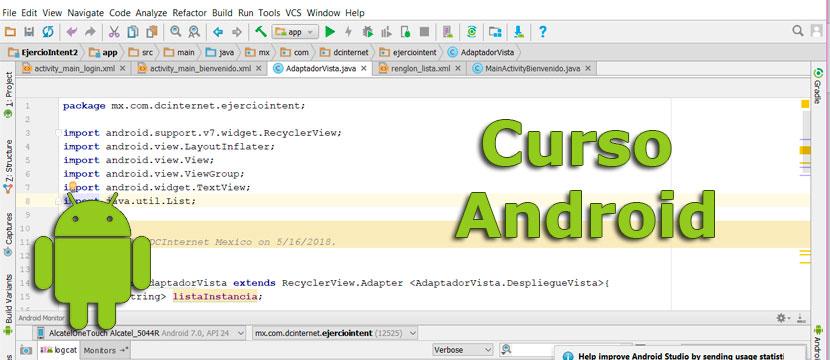Viewport: 830px width, 360px height.
Task: Attach debugger to Android process icon
Action: coord(405,32)
